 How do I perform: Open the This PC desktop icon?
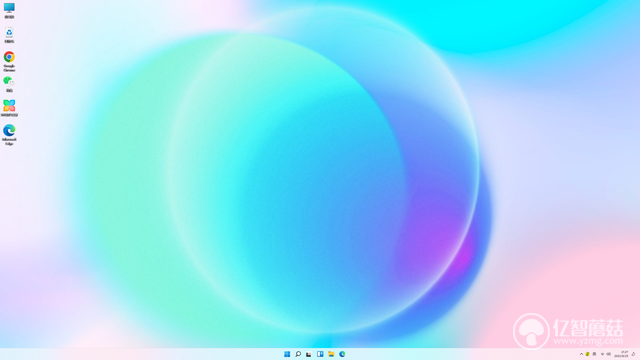pos(9,10)
